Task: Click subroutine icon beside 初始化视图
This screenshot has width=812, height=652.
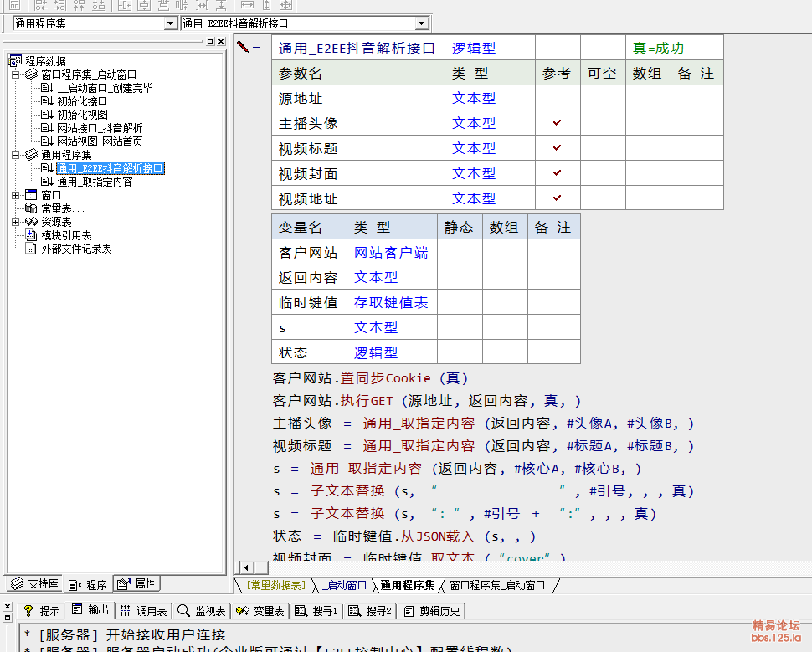Action: pyautogui.click(x=47, y=115)
